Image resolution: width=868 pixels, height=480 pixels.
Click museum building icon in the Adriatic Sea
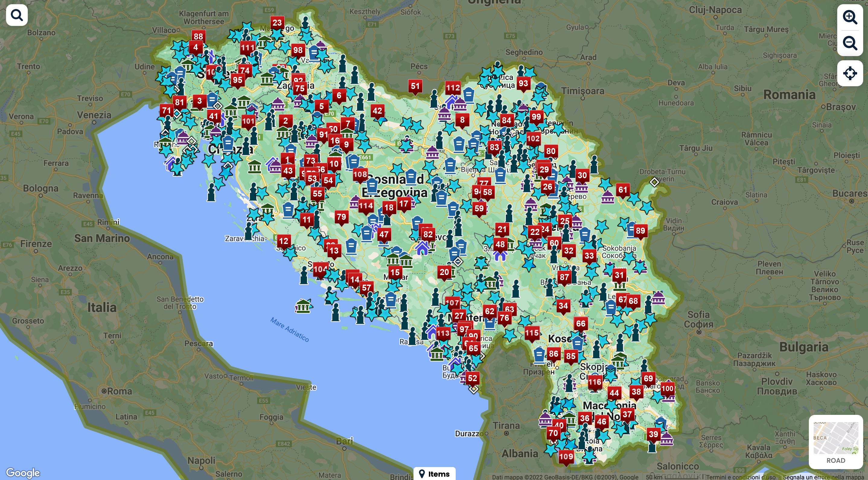pos(303,306)
